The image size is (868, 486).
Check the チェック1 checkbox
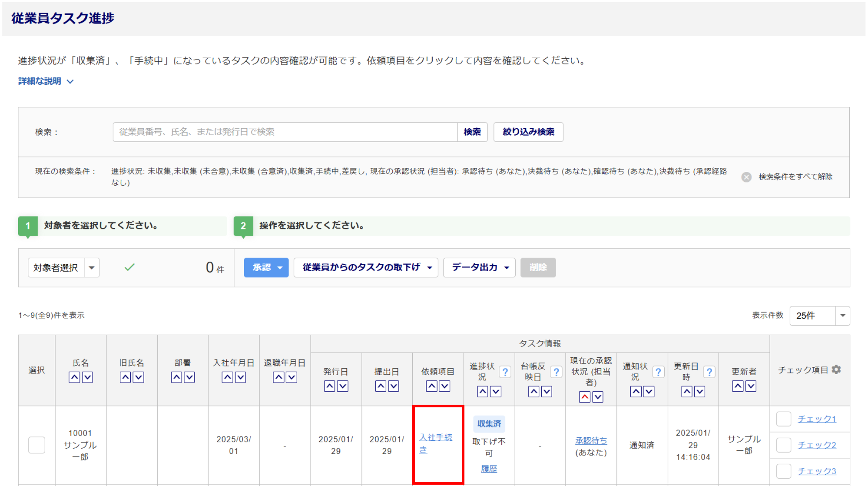tap(784, 419)
